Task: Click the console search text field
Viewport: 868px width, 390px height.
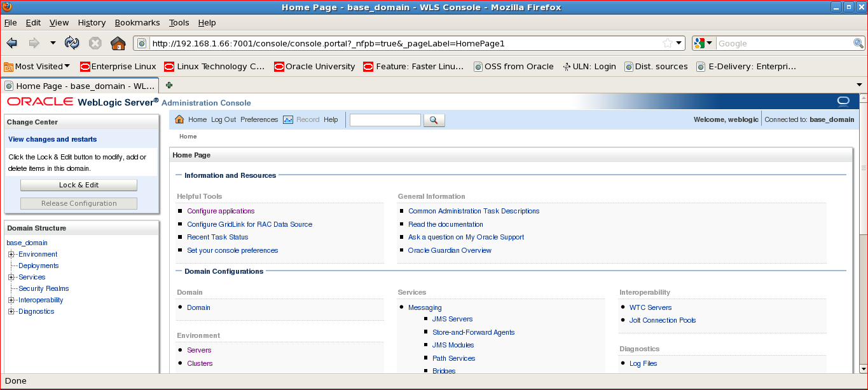Action: coord(385,120)
